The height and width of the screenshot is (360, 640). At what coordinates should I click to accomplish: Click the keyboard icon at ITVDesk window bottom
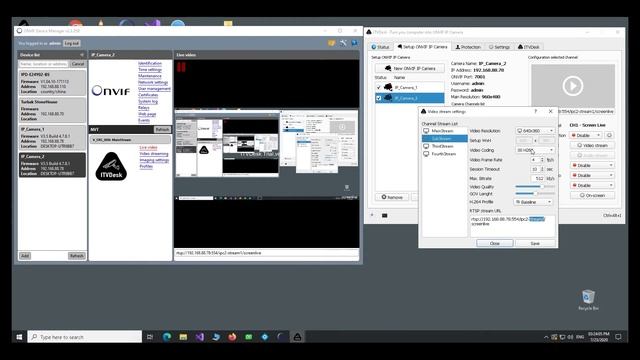(384, 216)
